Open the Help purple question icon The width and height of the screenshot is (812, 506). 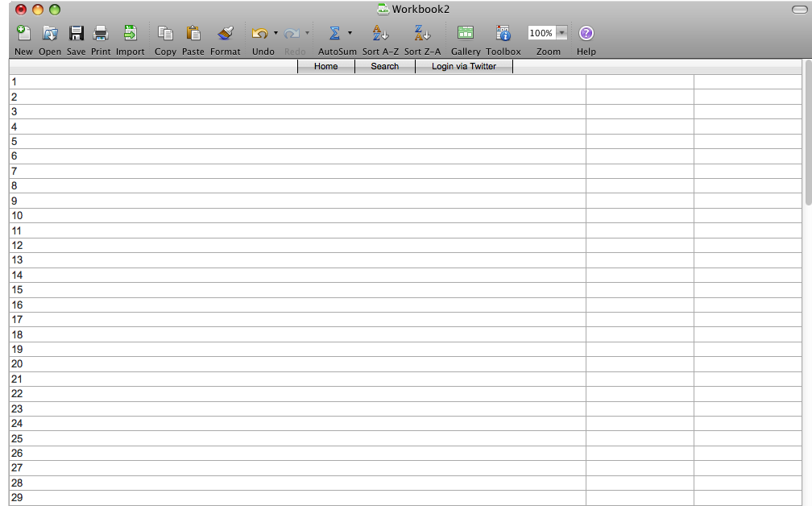click(x=586, y=34)
